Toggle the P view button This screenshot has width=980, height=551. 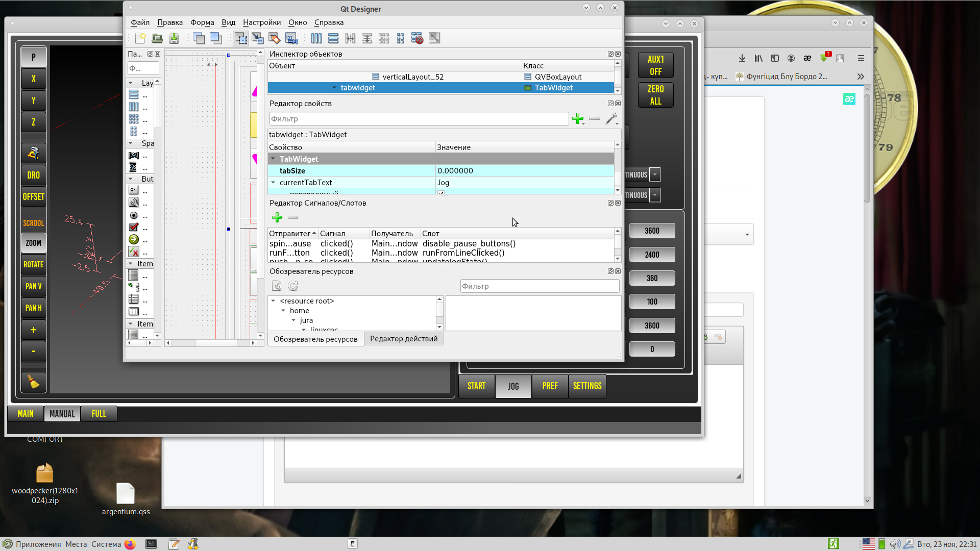coord(34,57)
